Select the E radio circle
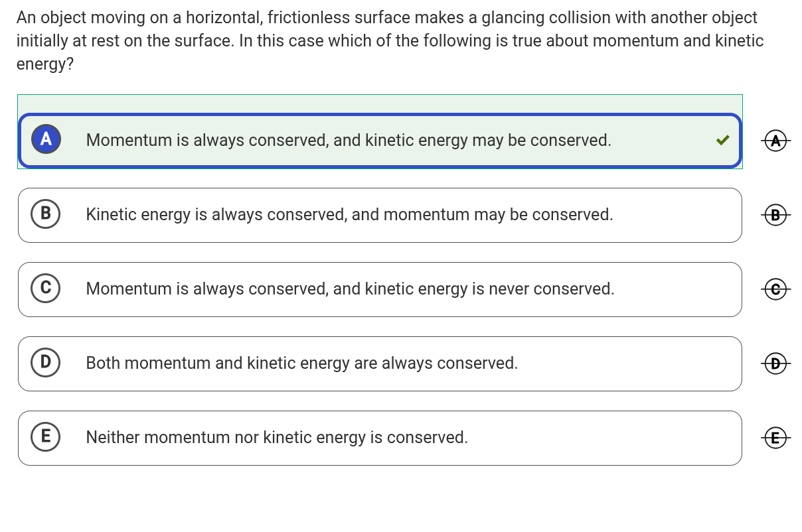This screenshot has height=532, width=802. coord(46,436)
